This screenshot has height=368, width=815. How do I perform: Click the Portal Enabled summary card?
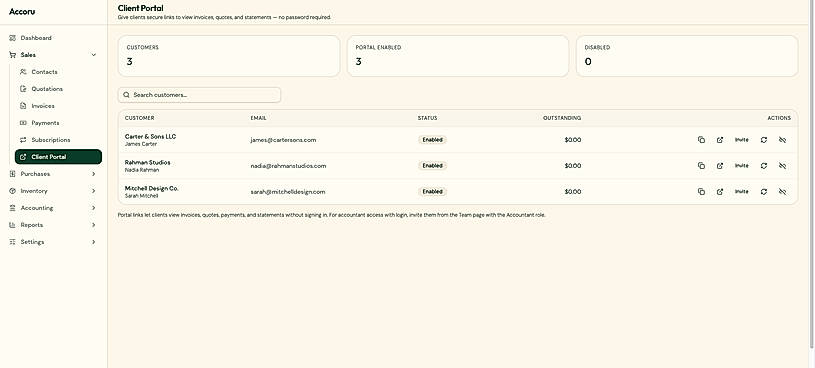(x=458, y=56)
